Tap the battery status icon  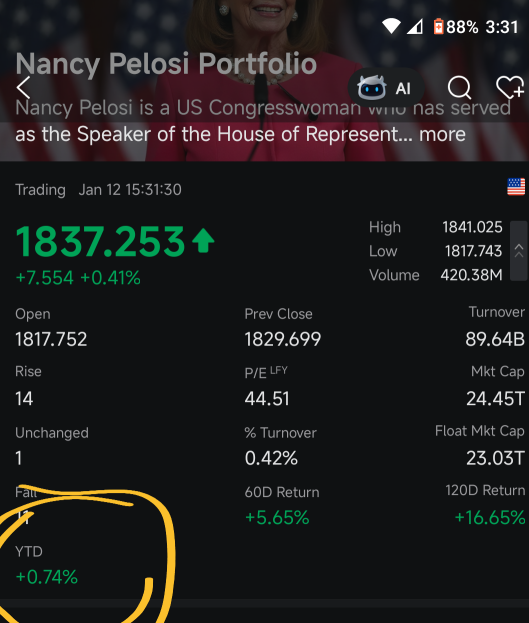(x=438, y=27)
